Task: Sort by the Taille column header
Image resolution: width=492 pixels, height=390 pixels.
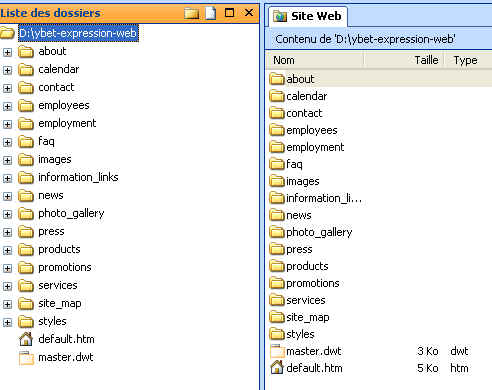Action: point(404,60)
